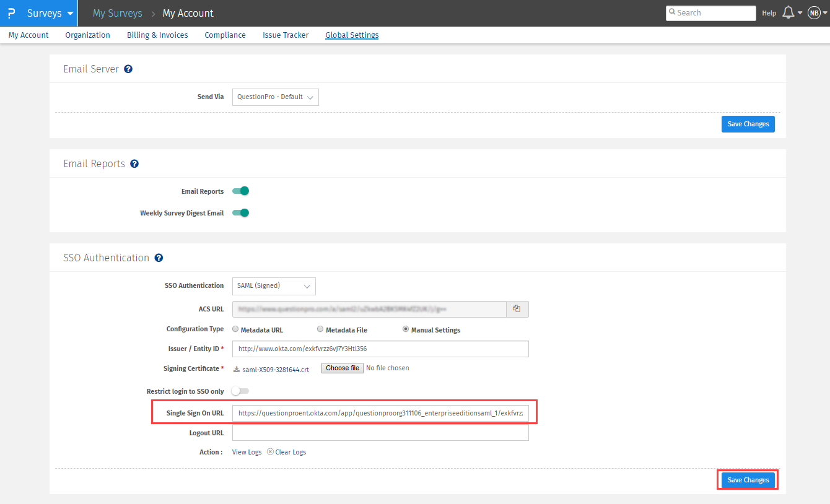Open the NB account avatar menu

(814, 12)
